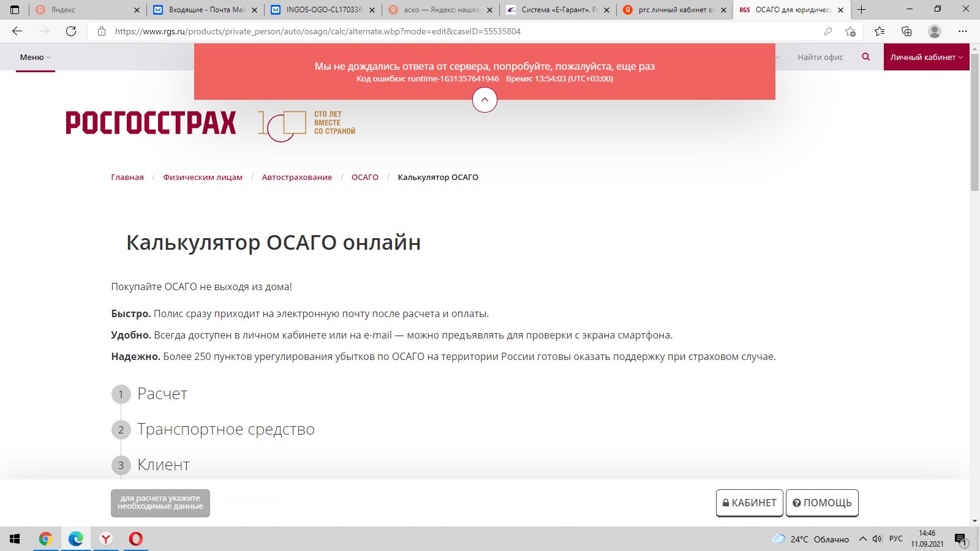This screenshot has width=980, height=551.
Task: Click the page vertical scrollbar thumb
Action: (x=974, y=122)
